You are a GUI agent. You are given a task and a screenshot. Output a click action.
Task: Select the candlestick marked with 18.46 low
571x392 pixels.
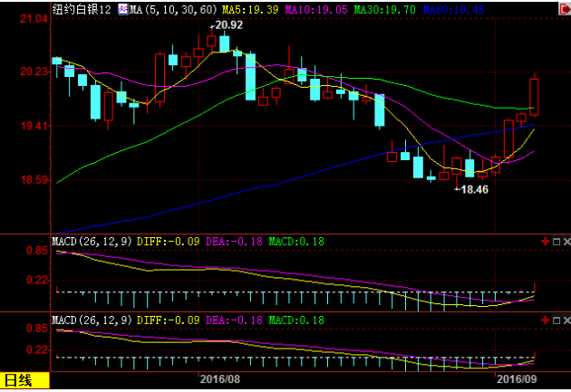point(456,165)
